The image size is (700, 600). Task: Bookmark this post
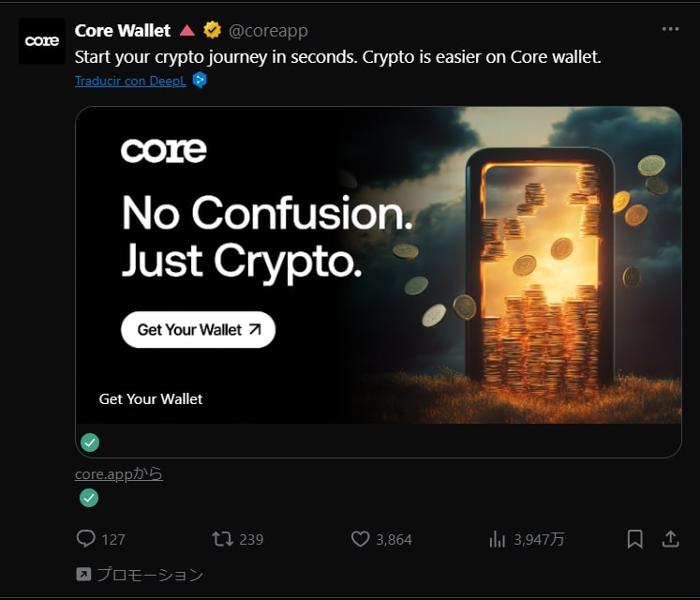click(x=634, y=539)
